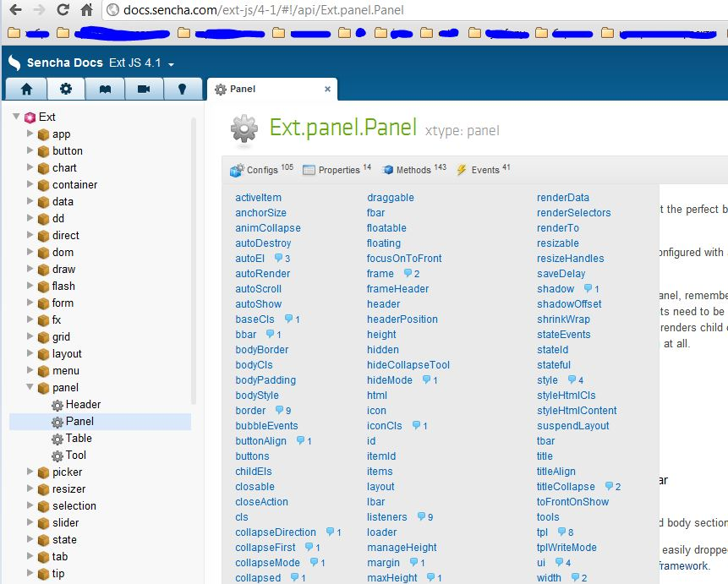Expand the app package node
Image resolution: width=728 pixels, height=584 pixels.
(x=30, y=134)
